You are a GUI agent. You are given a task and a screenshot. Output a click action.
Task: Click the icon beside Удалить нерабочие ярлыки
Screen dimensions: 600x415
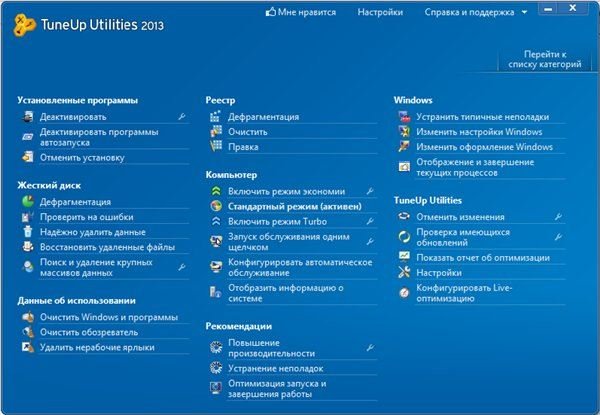28,347
